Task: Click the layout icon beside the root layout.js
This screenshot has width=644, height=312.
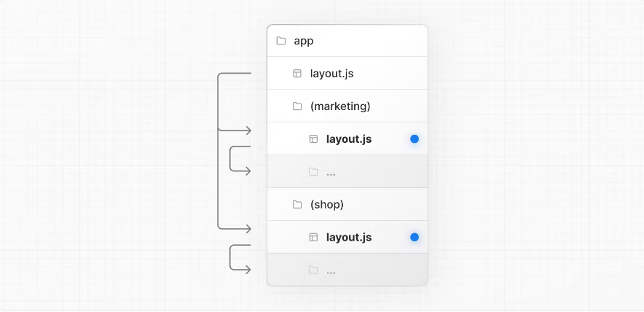Action: point(297,74)
